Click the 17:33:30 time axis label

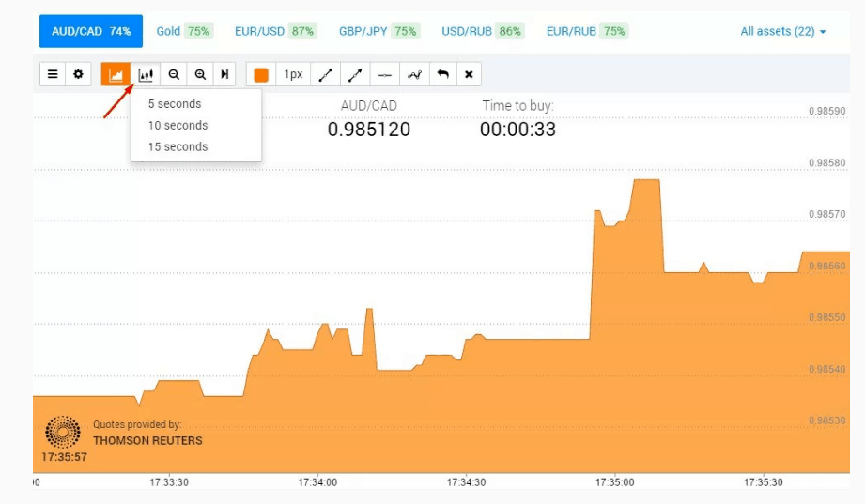click(x=169, y=481)
